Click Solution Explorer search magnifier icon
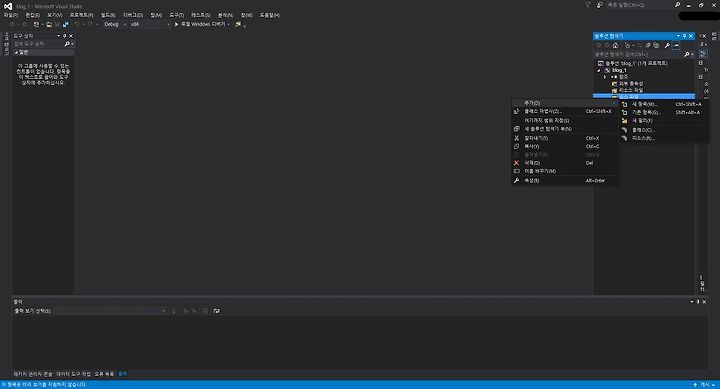The width and height of the screenshot is (720, 389). (x=686, y=54)
